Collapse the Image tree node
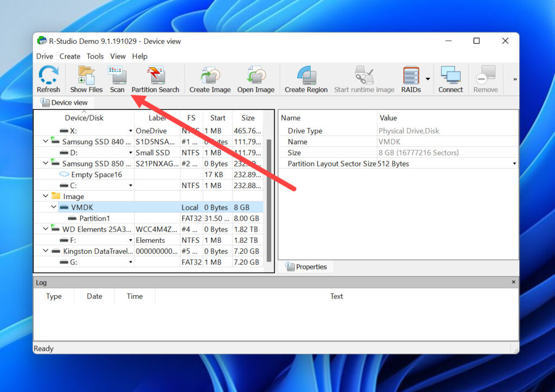 click(45, 196)
